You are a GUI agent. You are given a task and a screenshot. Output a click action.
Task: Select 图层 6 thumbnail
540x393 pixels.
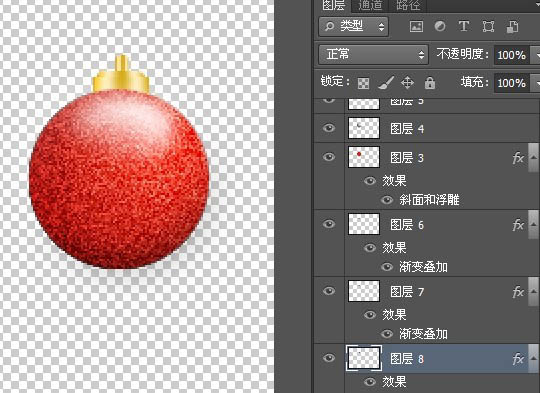(x=364, y=224)
